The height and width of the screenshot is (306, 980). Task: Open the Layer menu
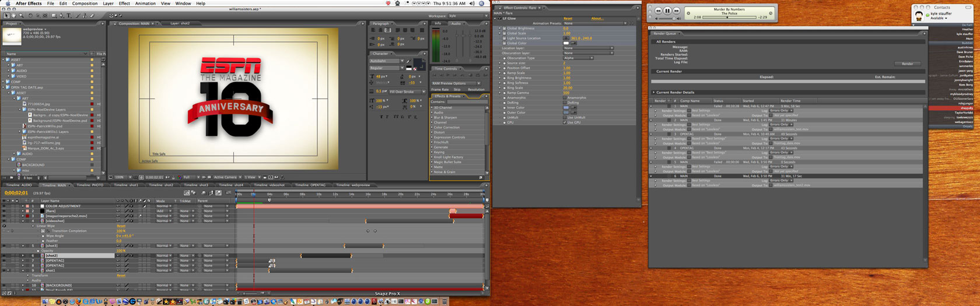(x=108, y=3)
